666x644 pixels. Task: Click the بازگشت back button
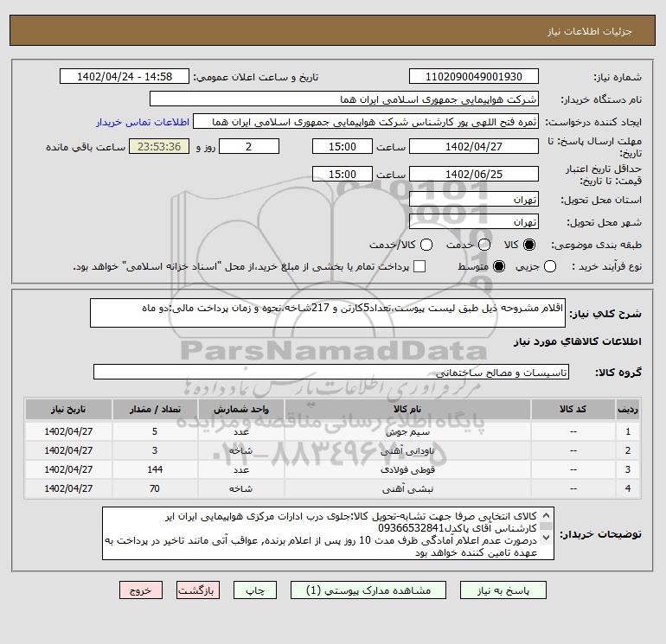198,590
